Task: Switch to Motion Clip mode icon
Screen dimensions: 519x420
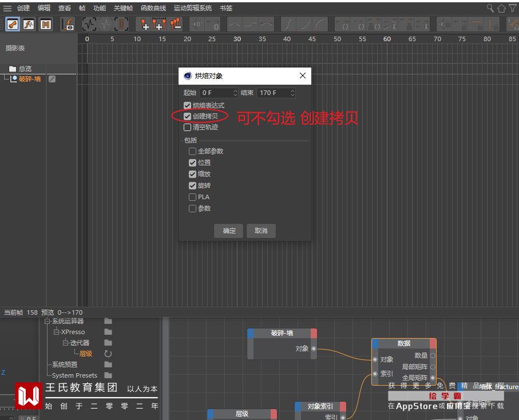Action: 45,25
